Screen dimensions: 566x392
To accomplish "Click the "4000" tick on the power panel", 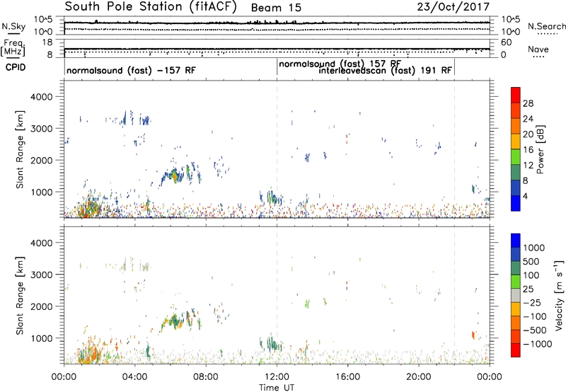I will tap(41, 97).
